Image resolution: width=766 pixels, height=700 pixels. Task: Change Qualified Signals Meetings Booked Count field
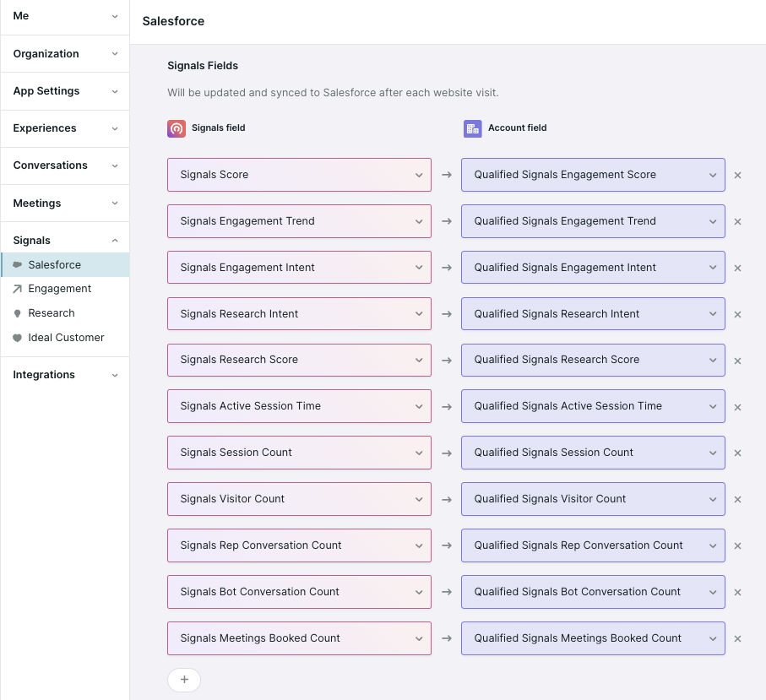click(x=593, y=638)
